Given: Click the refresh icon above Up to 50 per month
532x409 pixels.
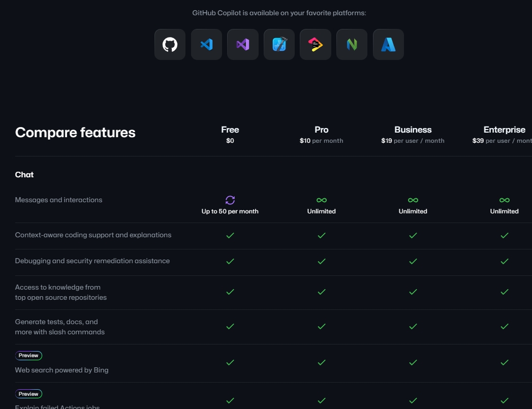Looking at the screenshot, I should (x=230, y=200).
